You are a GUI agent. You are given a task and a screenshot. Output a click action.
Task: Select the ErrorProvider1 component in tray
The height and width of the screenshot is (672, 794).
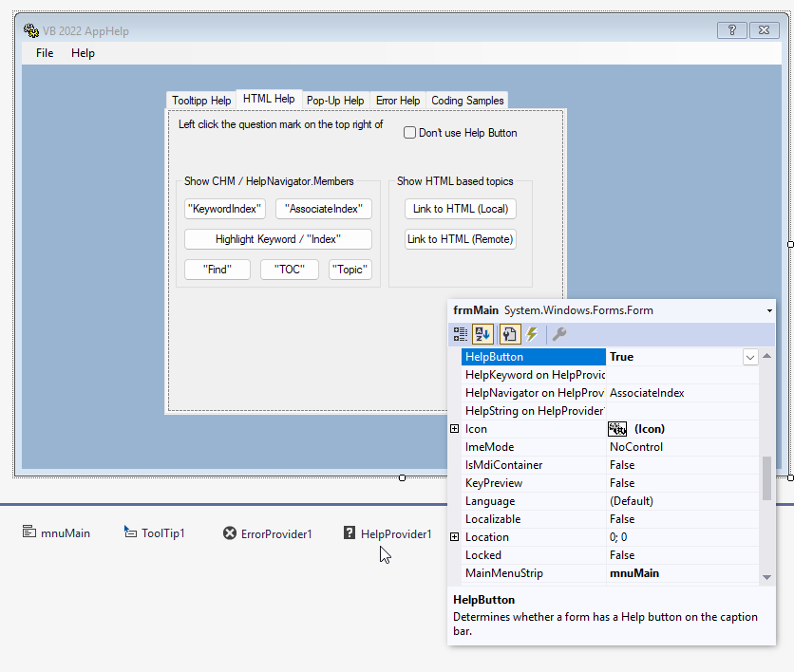[x=267, y=533]
